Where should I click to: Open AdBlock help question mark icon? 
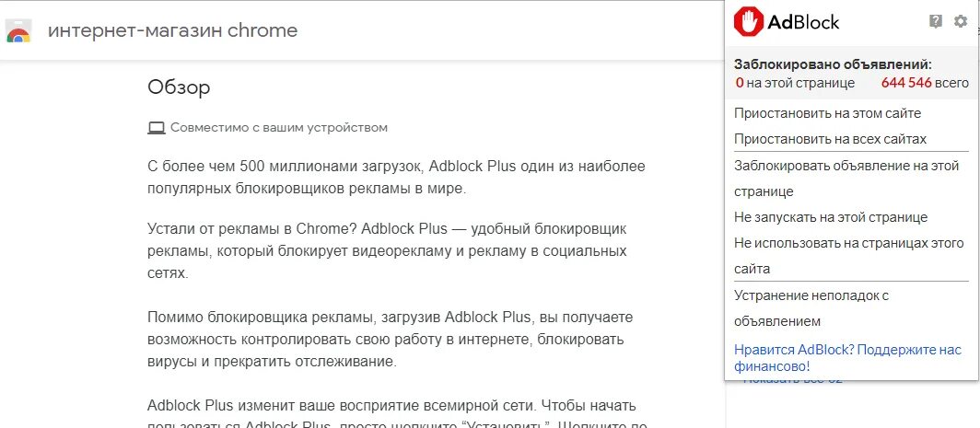[x=935, y=22]
